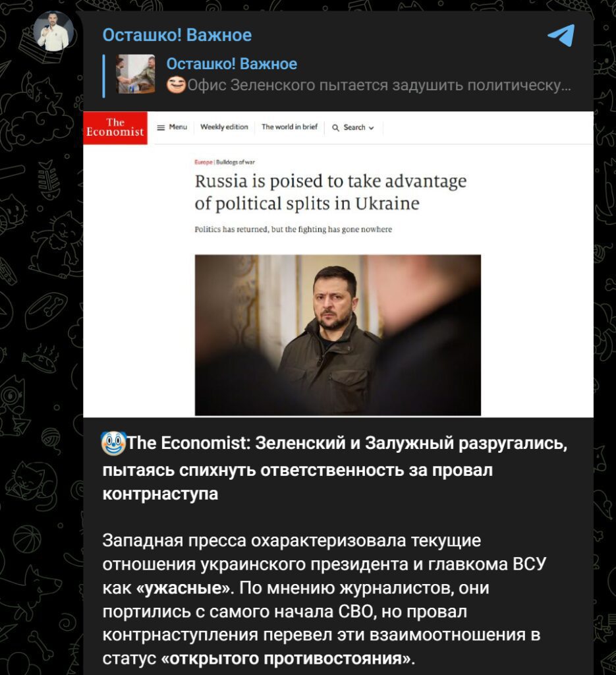The image size is (616, 675).
Task: Open the channel avatar photo
Action: (x=54, y=31)
